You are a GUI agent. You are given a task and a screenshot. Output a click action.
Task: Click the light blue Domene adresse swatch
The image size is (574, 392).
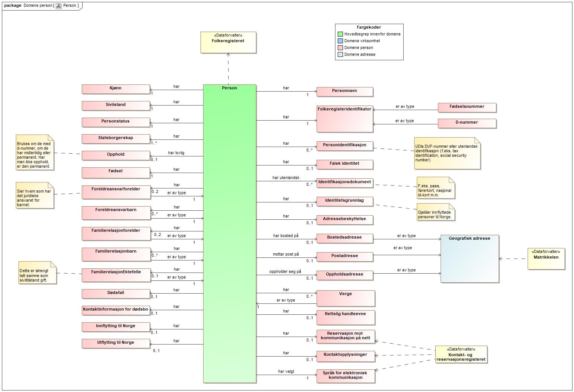click(x=340, y=55)
